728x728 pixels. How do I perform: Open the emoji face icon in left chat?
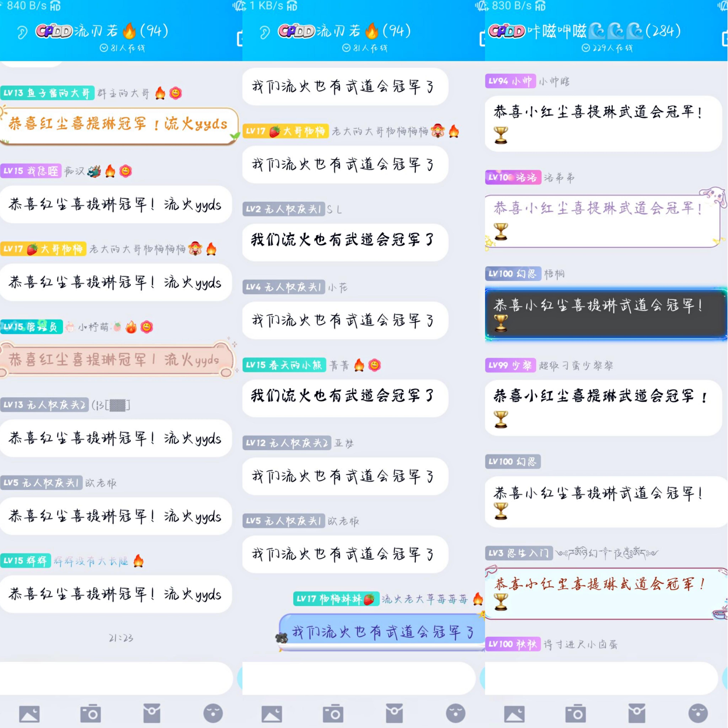tap(213, 713)
